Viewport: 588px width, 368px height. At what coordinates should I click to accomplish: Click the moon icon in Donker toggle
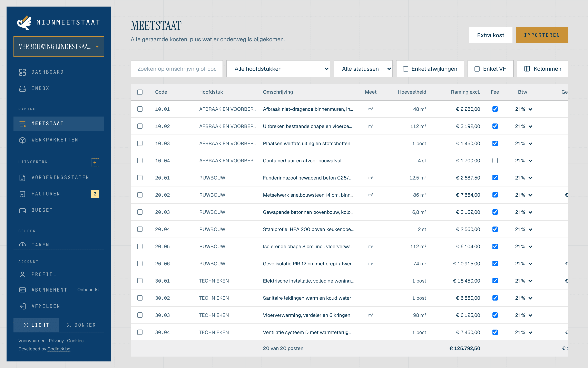[x=69, y=325]
